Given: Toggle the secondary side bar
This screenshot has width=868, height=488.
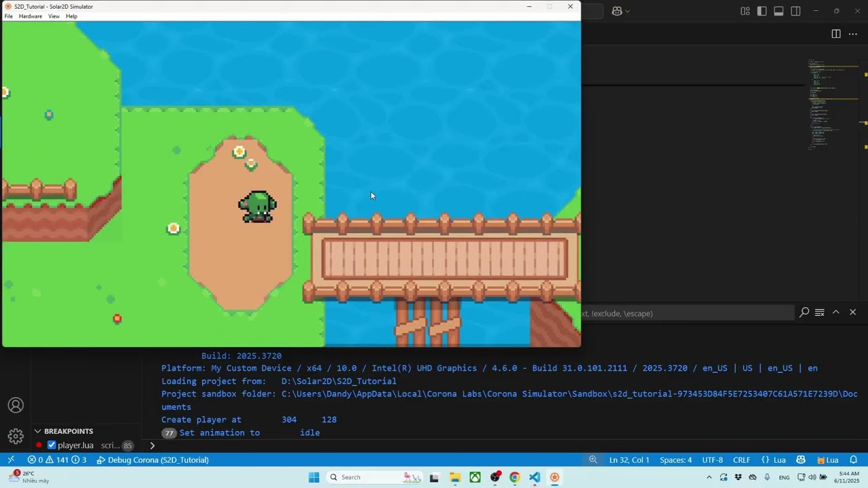Looking at the screenshot, I should click(x=795, y=11).
